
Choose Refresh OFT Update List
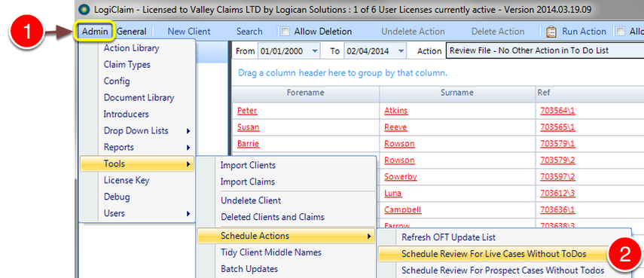tap(448, 237)
